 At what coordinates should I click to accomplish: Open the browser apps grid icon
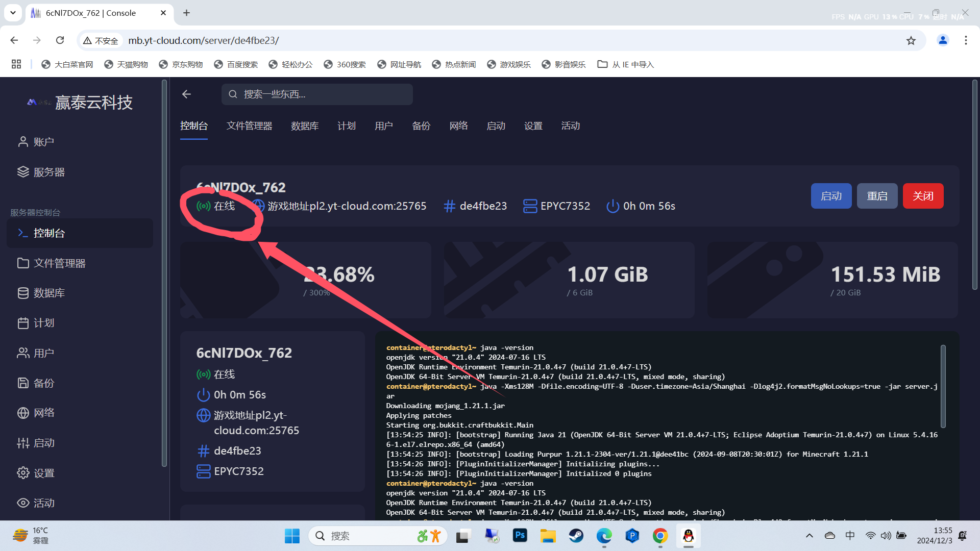(x=16, y=64)
